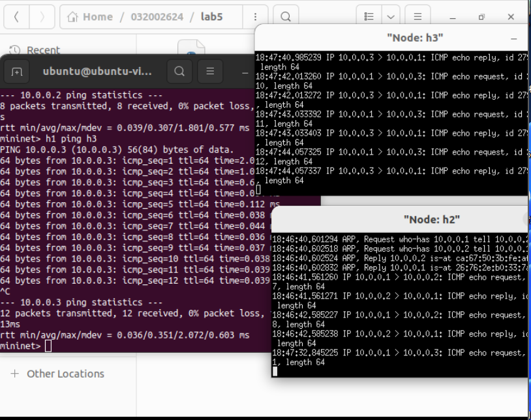This screenshot has height=420, width=531.
Task: Maximize the file manager window
Action: 481,17
